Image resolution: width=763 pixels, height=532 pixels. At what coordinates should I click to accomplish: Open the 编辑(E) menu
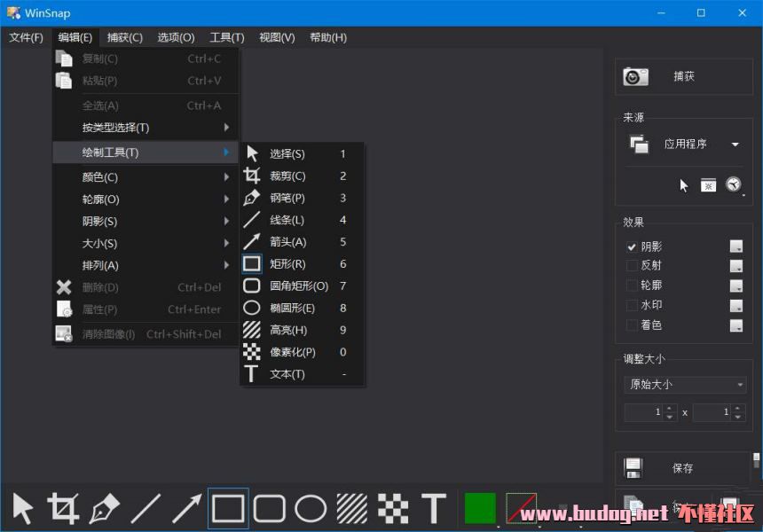75,37
